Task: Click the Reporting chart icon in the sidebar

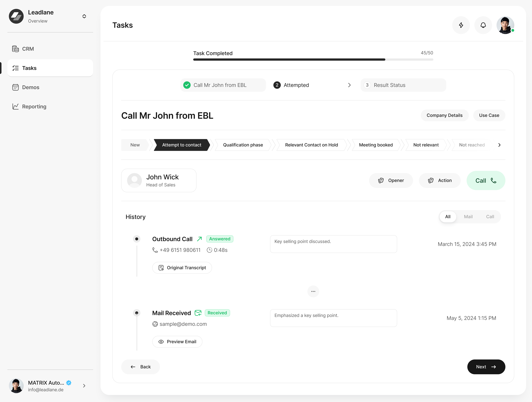Action: pyautogui.click(x=15, y=106)
